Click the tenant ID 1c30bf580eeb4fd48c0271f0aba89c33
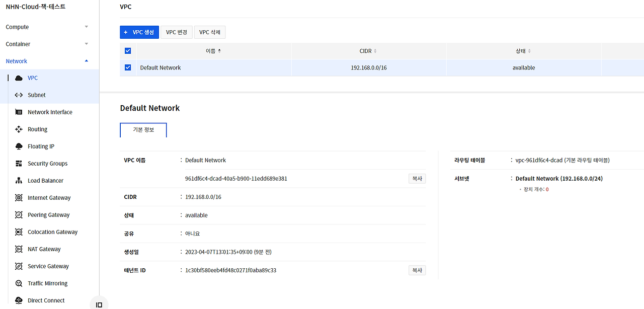This screenshot has height=309, width=644. pos(230,270)
